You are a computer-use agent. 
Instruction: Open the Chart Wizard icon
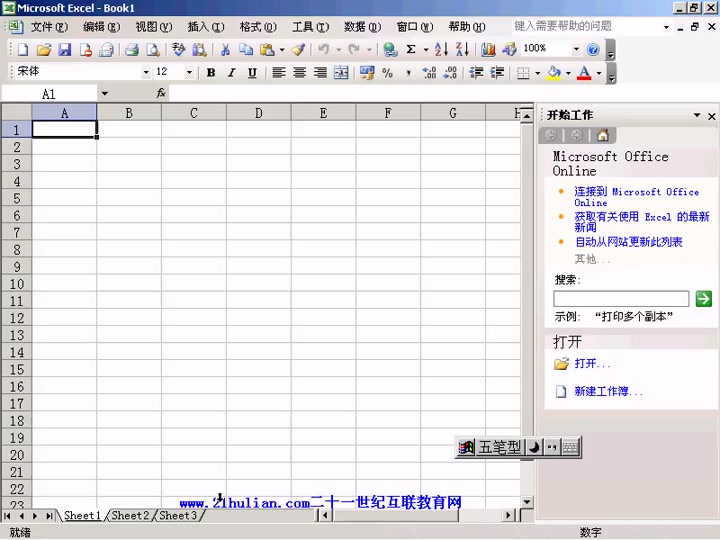point(488,49)
